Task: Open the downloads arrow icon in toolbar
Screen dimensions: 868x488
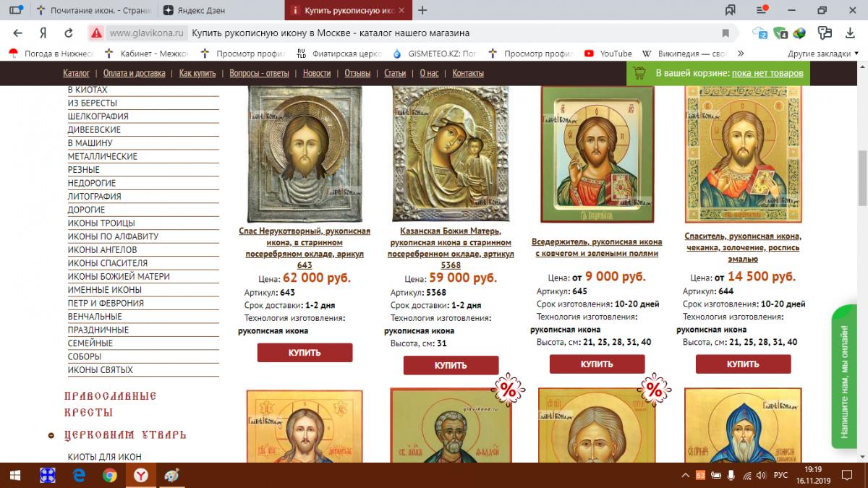Action: point(848,33)
